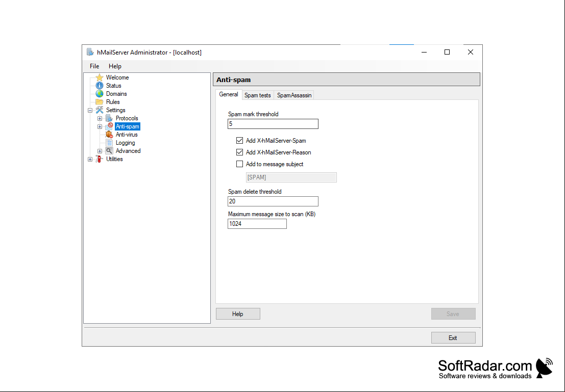
Task: Expand the Protocols tree node
Action: pos(100,118)
